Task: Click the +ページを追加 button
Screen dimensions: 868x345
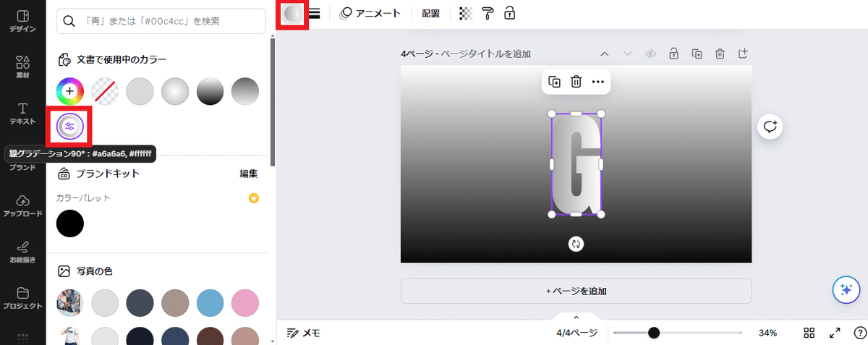Action: [x=576, y=291]
